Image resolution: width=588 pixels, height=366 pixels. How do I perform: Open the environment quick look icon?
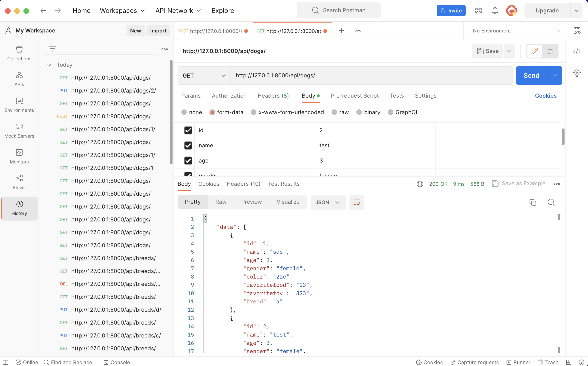[x=577, y=31]
